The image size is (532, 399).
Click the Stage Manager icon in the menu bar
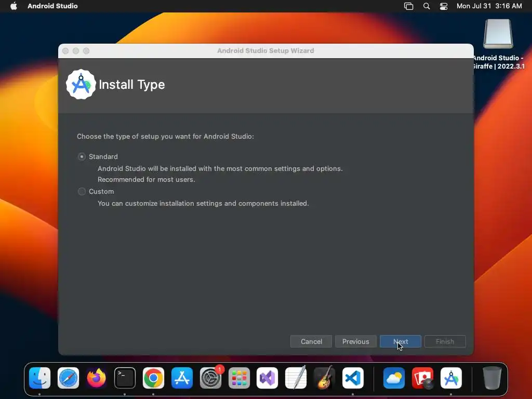408,6
